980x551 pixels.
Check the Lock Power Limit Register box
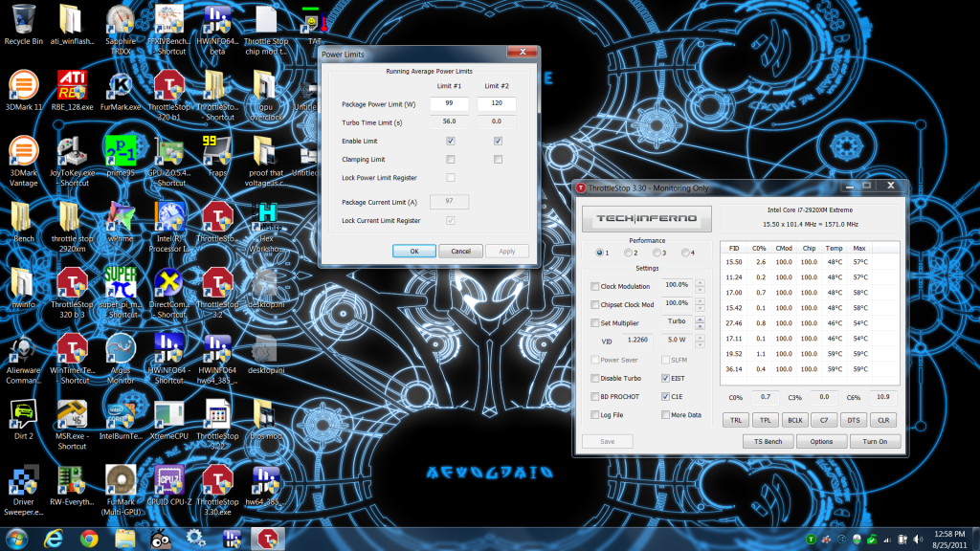[x=450, y=177]
